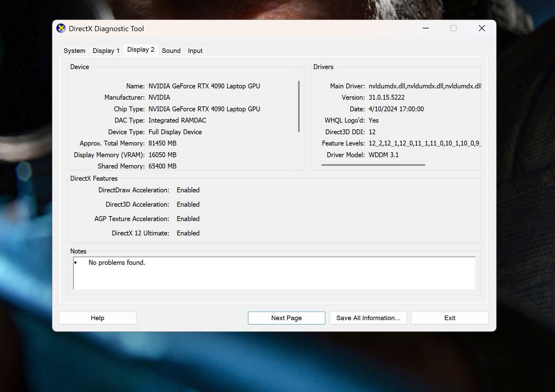This screenshot has height=392, width=555.
Task: Minimize the DirectX Diagnostic Tool window
Action: pos(426,28)
